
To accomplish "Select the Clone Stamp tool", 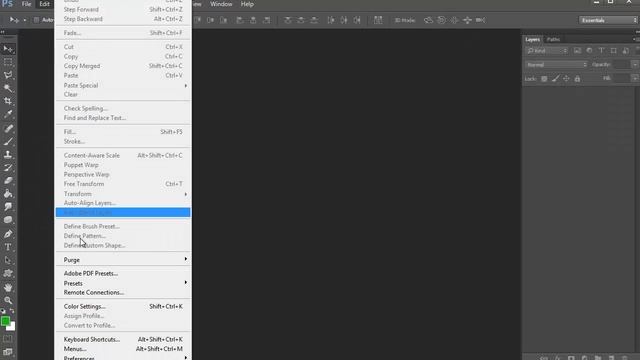I will 8,155.
